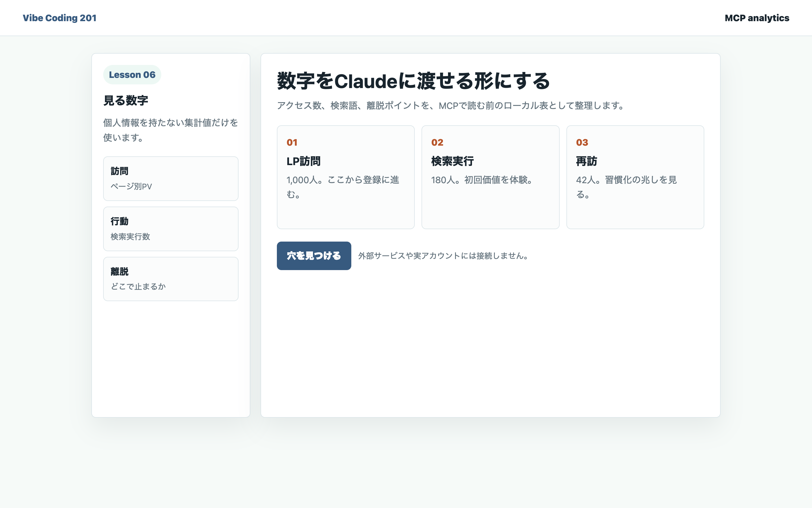Click the step number 01 label

click(292, 143)
